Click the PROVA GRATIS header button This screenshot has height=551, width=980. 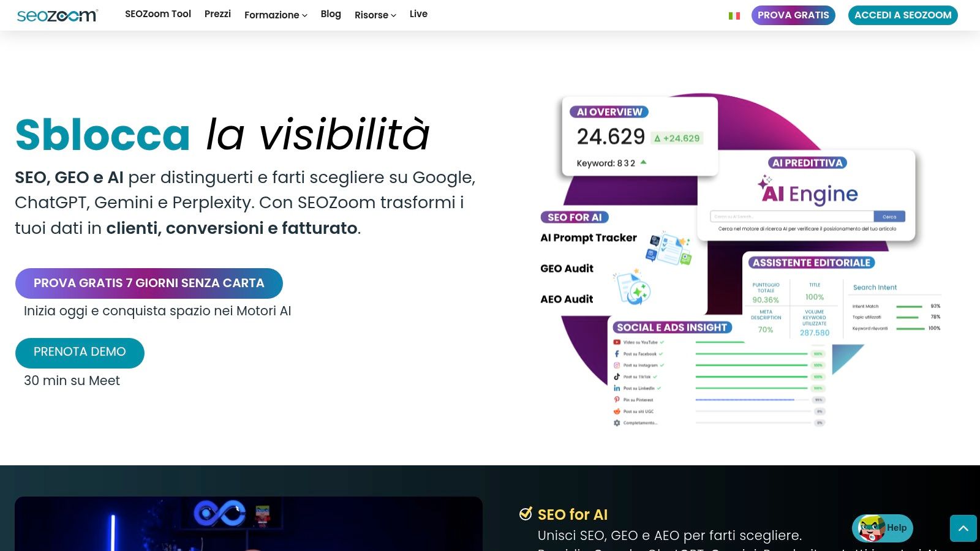pos(793,15)
